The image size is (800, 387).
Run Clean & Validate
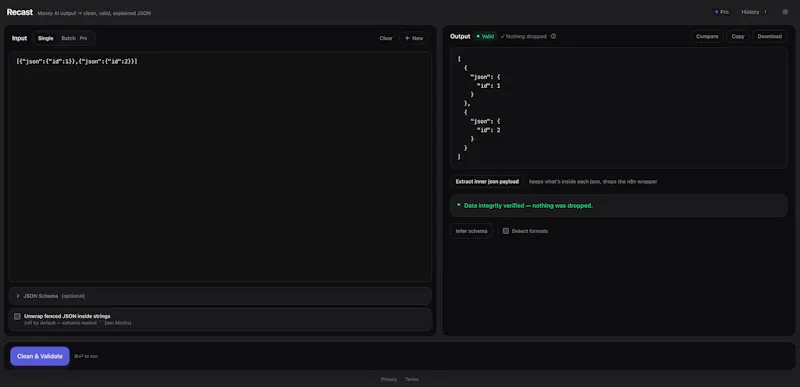point(40,356)
